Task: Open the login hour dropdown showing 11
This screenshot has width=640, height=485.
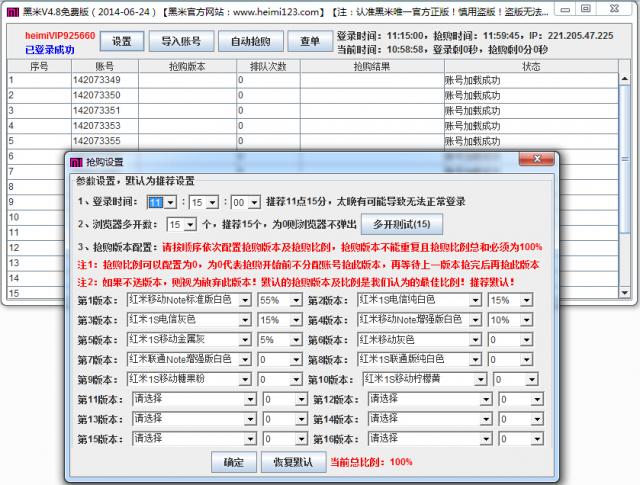Action: click(x=162, y=202)
